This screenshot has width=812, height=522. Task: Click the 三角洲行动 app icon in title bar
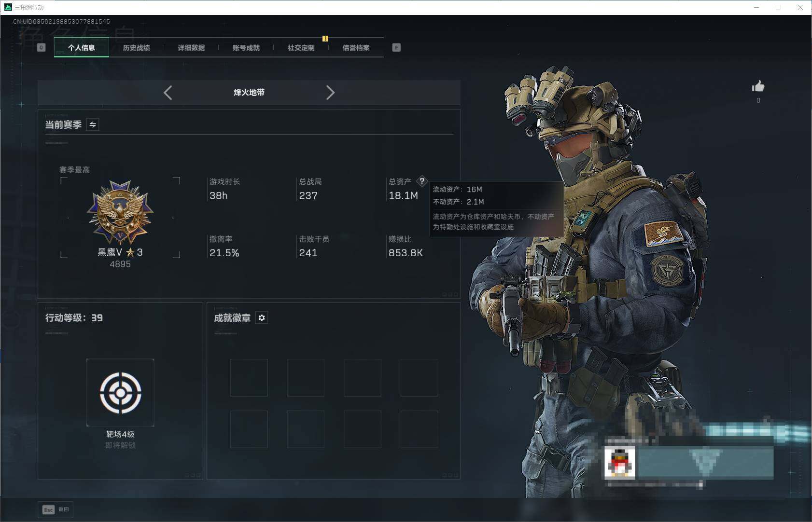[8, 7]
